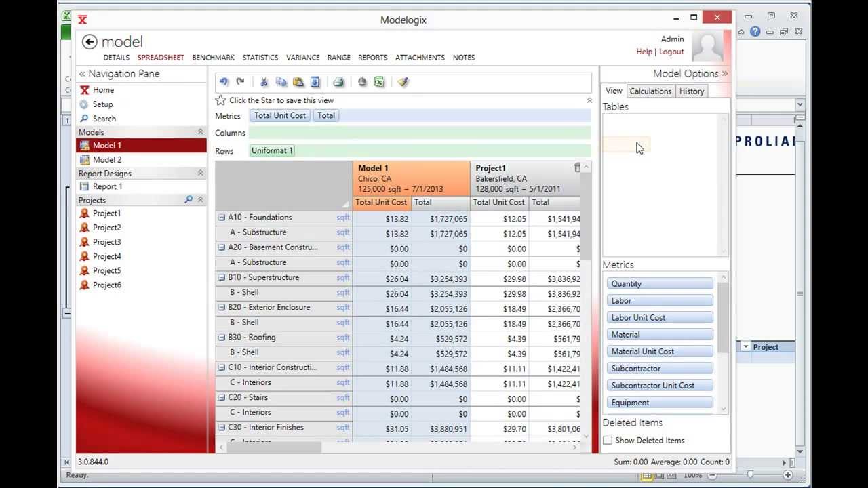The image size is (868, 488).
Task: Open the STATISTICS tab
Action: (260, 58)
